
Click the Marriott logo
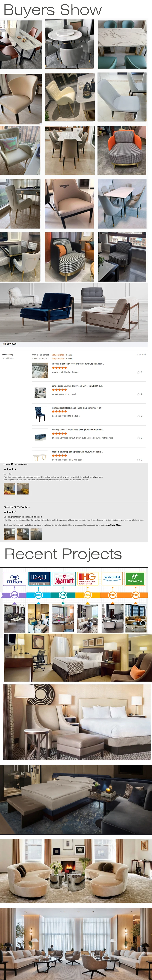[x=64, y=579]
